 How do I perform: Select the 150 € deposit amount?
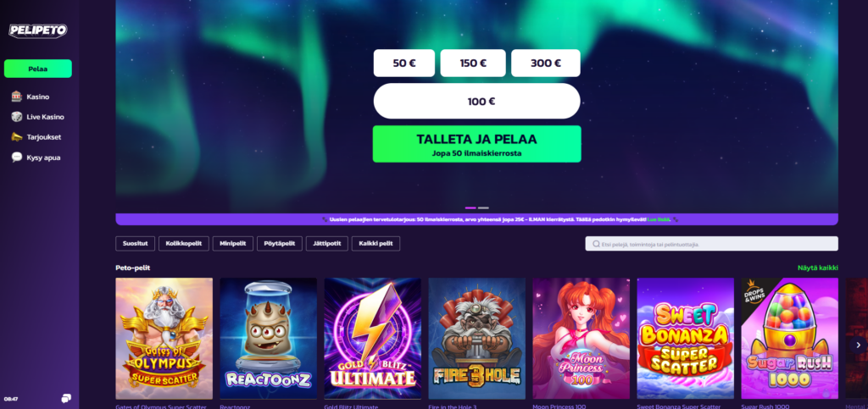(x=473, y=63)
